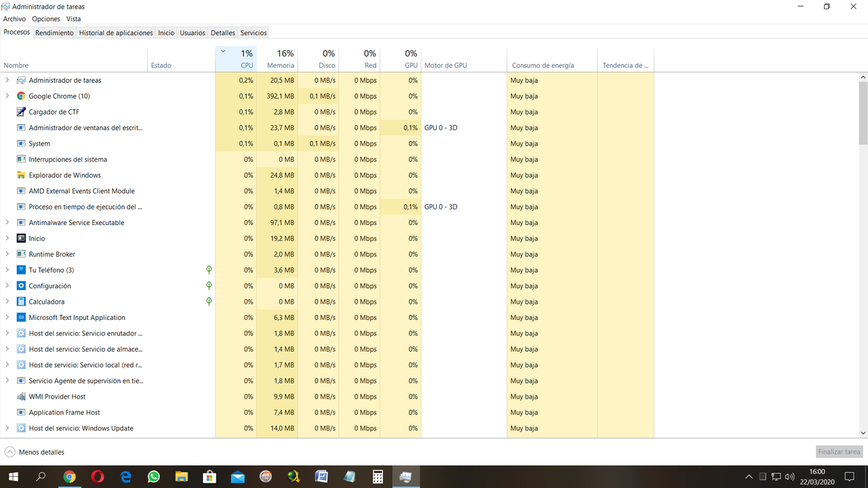Click the Tu Teléfono (3) process icon
The image size is (868, 488).
21,270
